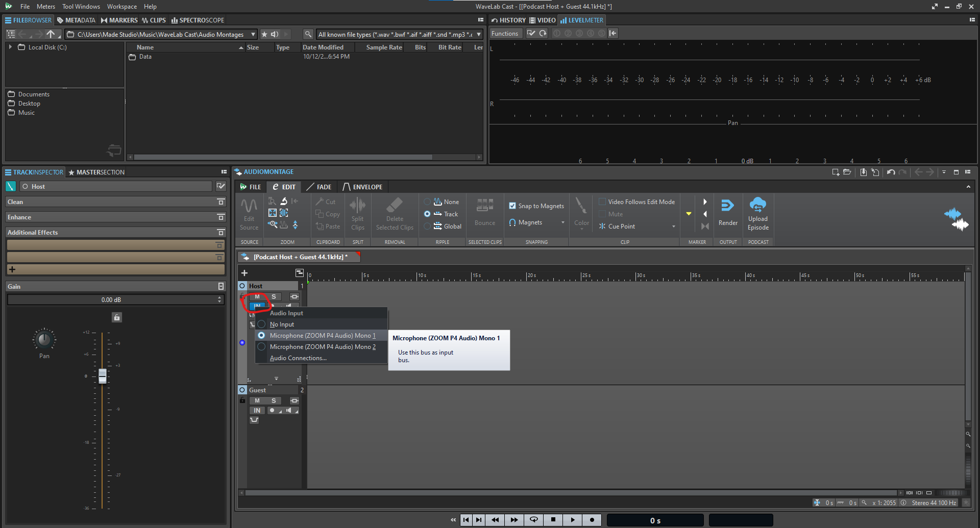This screenshot has width=980, height=528.
Task: Click the track-collapse navigator icon near ruler
Action: tap(300, 273)
